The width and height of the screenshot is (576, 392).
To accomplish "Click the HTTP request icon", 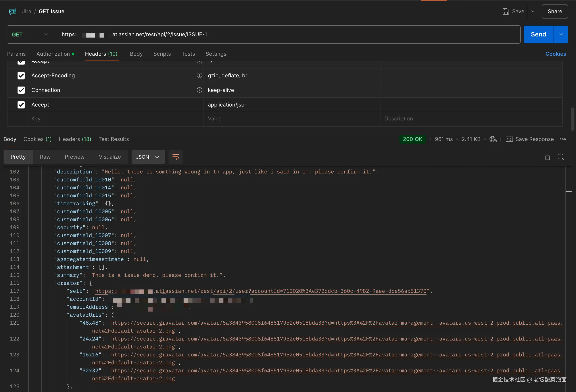I will (13, 11).
